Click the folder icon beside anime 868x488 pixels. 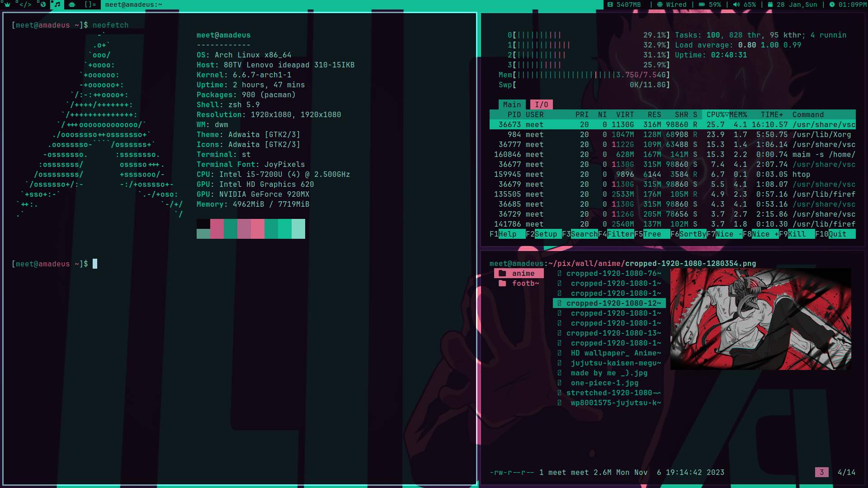tap(502, 273)
